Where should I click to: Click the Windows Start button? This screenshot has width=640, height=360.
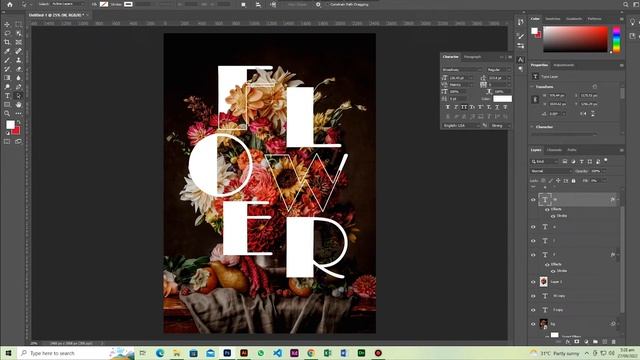click(9, 353)
